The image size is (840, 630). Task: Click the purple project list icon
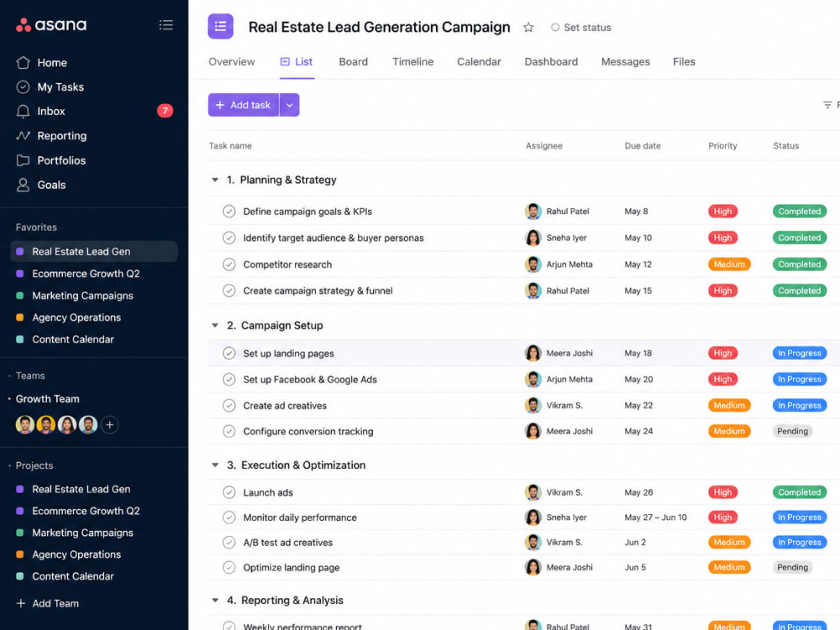point(221,26)
